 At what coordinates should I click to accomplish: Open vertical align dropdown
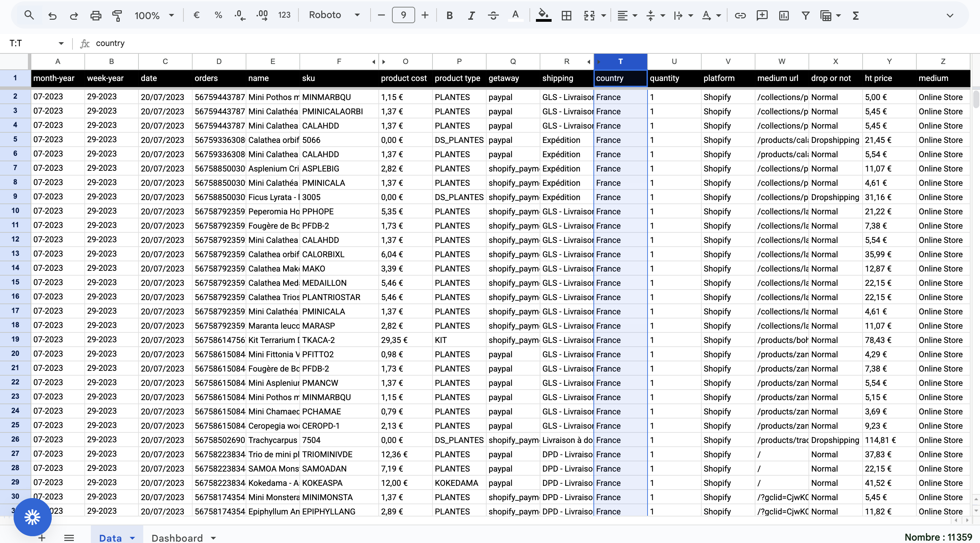[x=655, y=16]
